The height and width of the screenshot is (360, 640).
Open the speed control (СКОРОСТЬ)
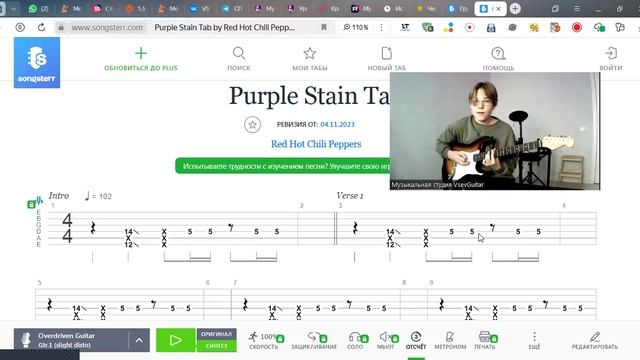coord(264,341)
